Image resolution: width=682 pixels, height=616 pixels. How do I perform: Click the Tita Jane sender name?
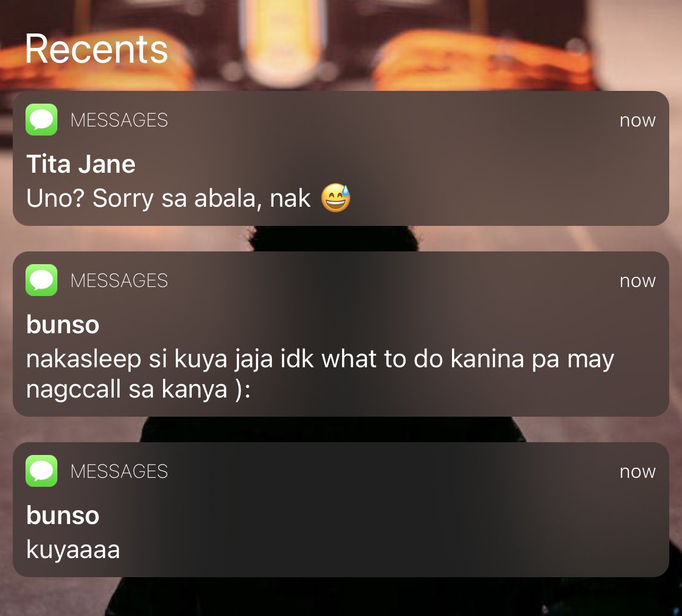[x=81, y=164]
